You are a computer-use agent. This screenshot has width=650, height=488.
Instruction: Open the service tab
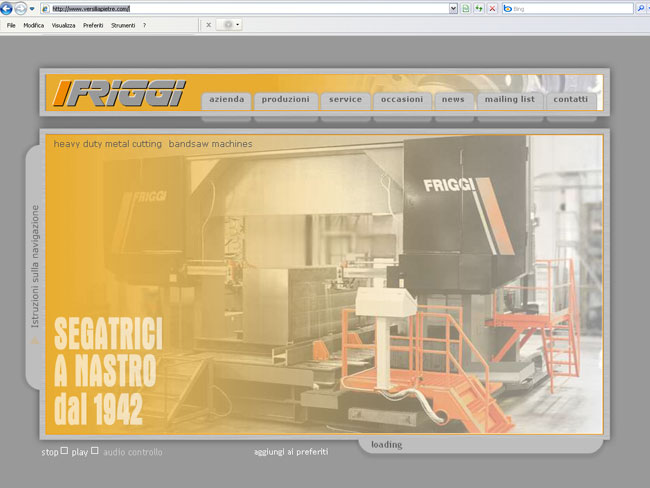(345, 100)
